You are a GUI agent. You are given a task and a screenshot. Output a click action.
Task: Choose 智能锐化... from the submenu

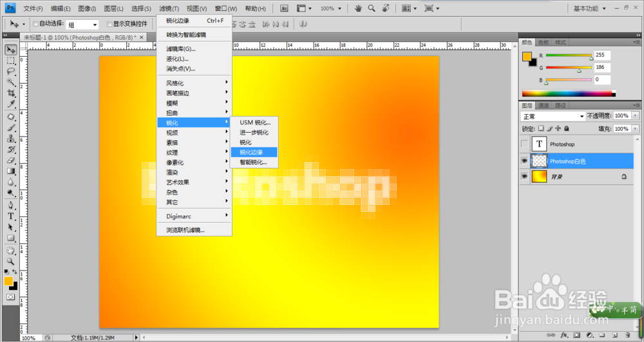coord(254,162)
